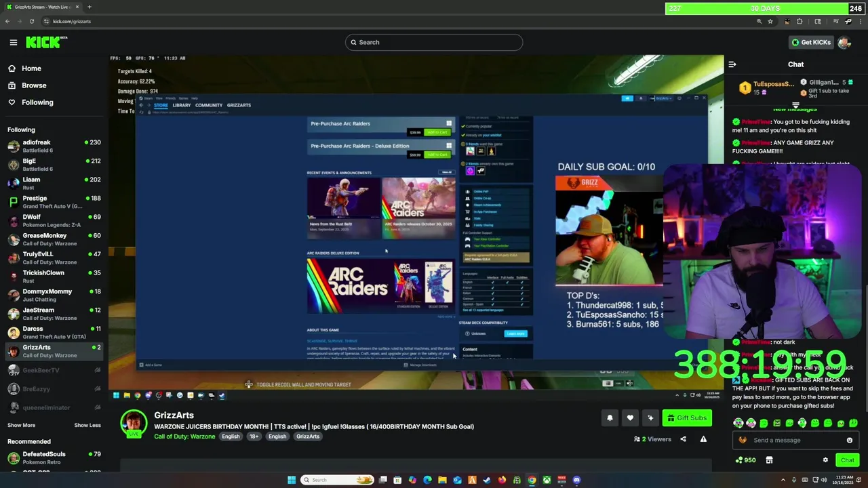Open recommended channel DefeatedSouls
This screenshot has width=868, height=488.
pyautogui.click(x=54, y=457)
